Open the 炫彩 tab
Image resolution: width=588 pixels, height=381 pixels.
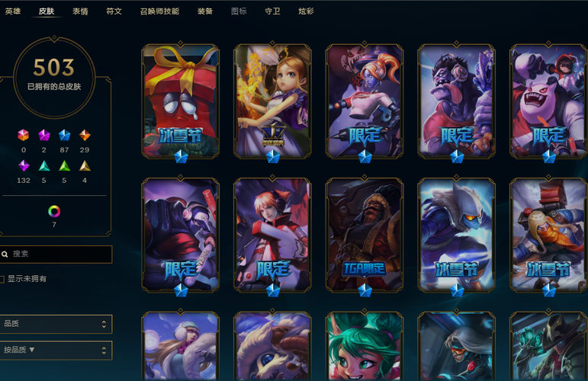(x=306, y=11)
